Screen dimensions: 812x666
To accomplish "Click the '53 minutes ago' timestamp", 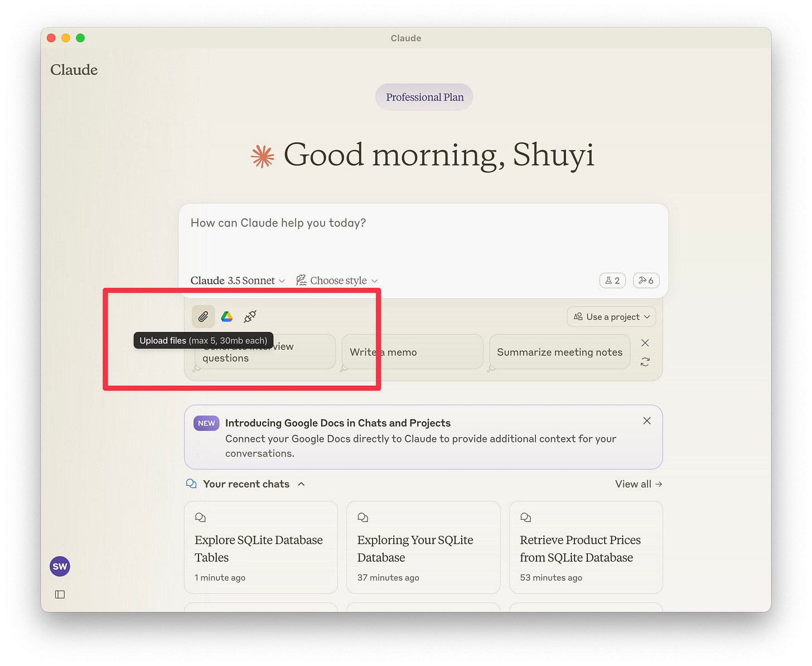I will (551, 578).
